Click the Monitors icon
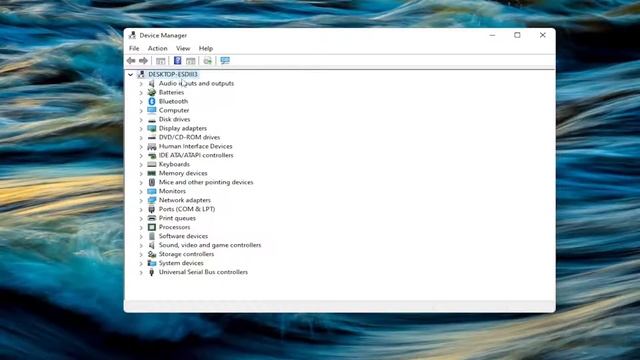Viewport: 640px width, 360px height. pos(151,191)
